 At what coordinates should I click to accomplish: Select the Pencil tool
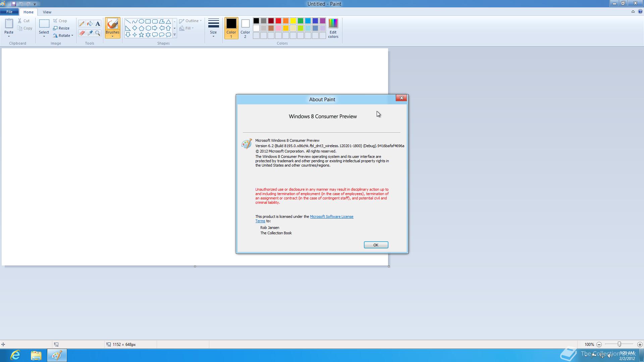[82, 24]
